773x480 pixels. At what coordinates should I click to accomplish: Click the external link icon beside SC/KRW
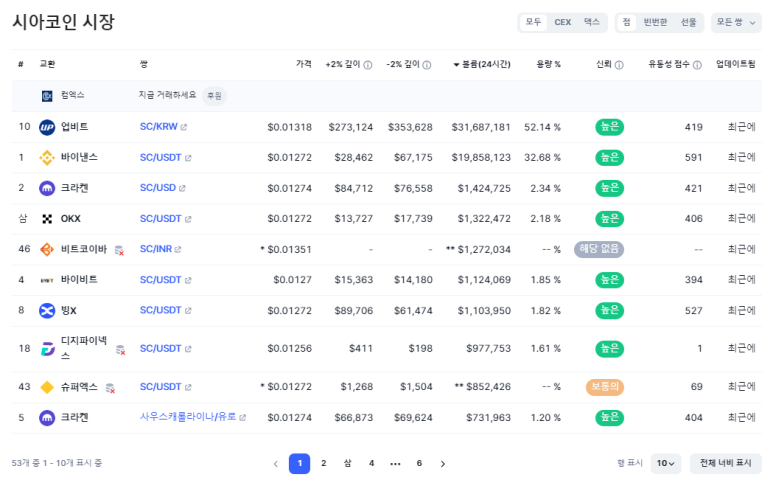[x=183, y=127]
